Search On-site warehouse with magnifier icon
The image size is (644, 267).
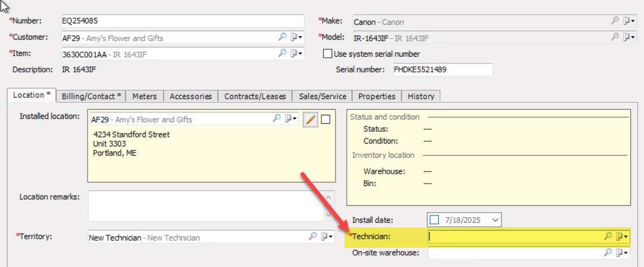[x=608, y=252]
